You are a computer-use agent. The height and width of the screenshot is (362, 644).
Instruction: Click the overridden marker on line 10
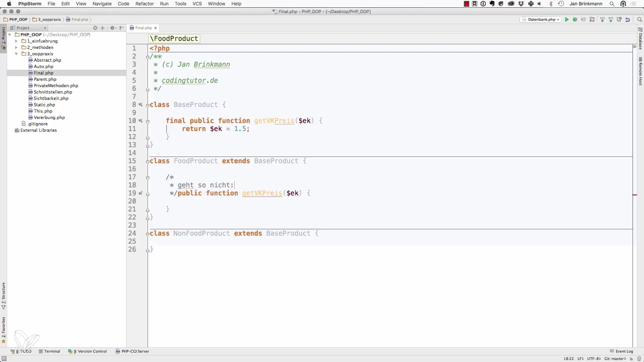point(141,121)
